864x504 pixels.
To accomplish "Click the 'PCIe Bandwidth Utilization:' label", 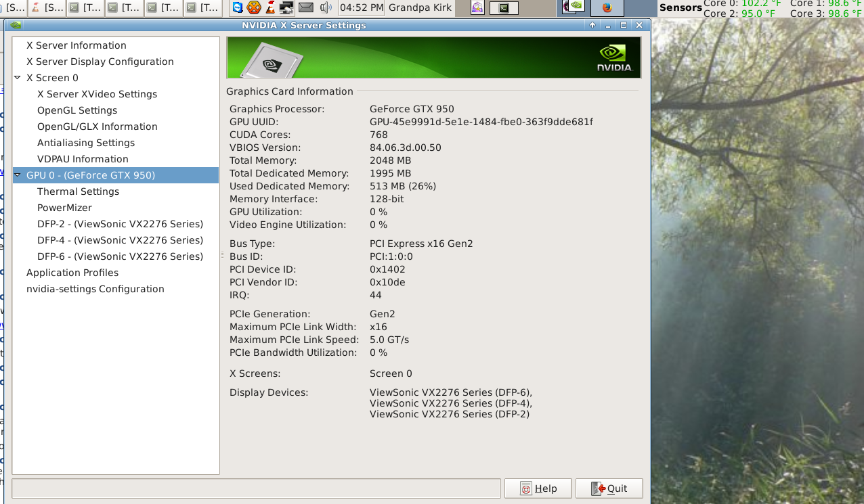I will tap(293, 352).
